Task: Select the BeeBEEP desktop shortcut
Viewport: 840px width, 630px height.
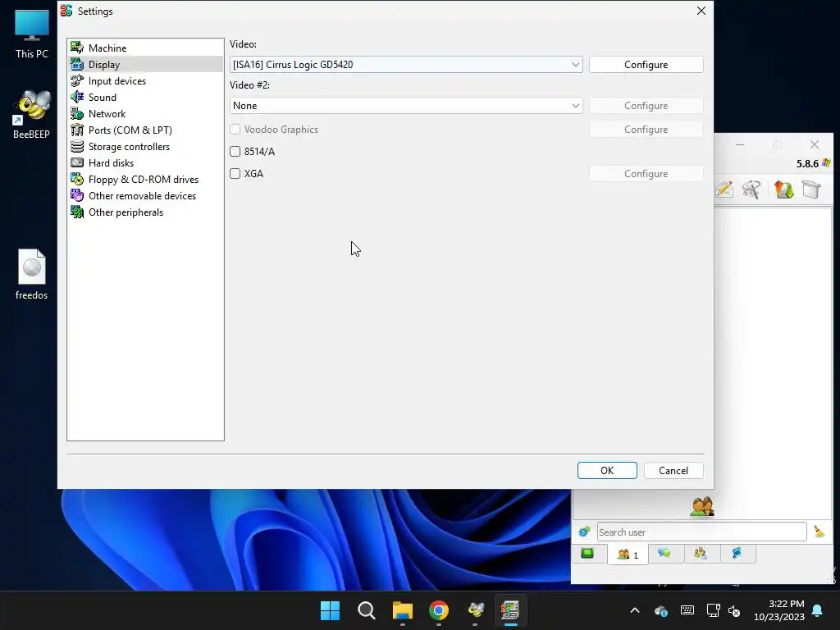Action: click(32, 114)
